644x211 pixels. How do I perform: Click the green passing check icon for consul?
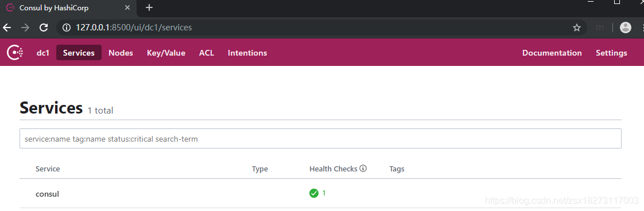tap(314, 193)
